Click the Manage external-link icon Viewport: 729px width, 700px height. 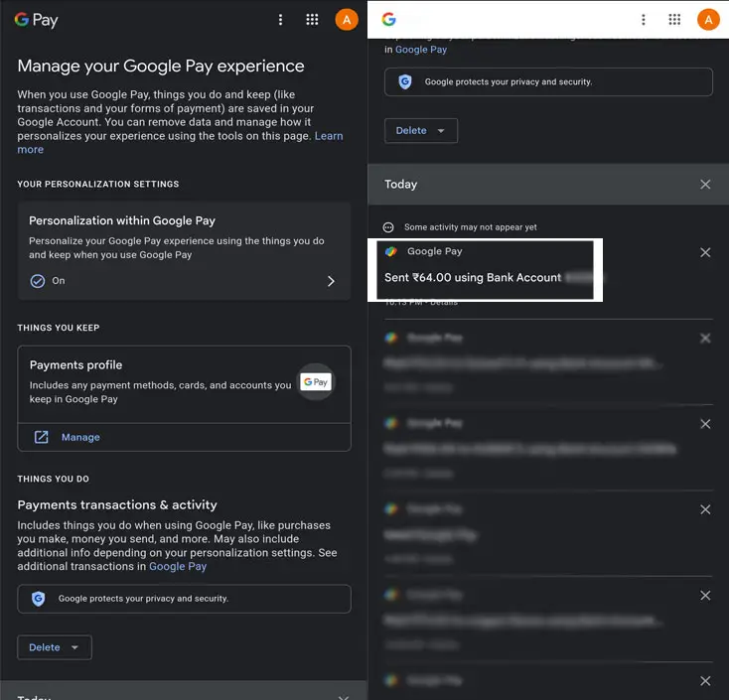[x=42, y=437]
